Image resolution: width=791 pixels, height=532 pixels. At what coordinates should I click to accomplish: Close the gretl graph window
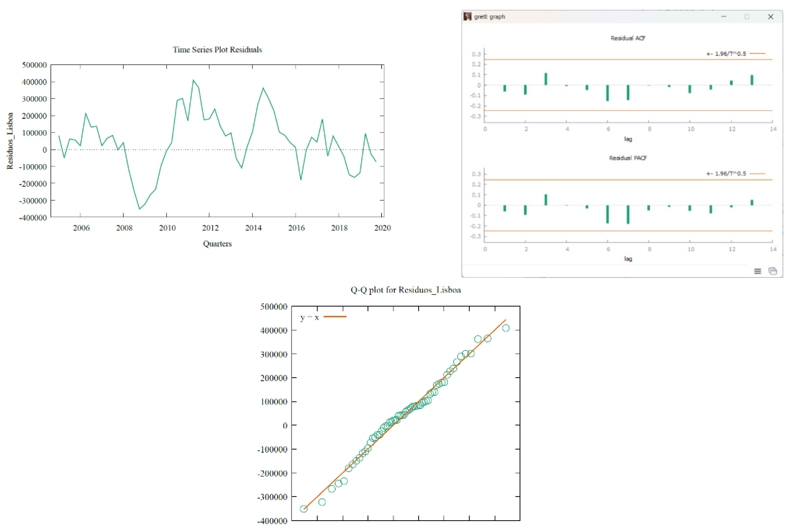(x=770, y=17)
